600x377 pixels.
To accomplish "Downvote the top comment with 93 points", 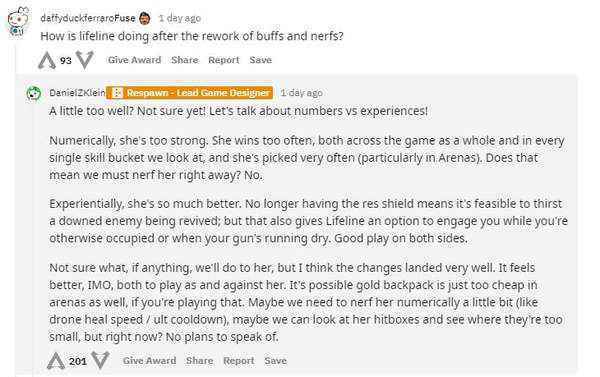I will pyautogui.click(x=85, y=60).
